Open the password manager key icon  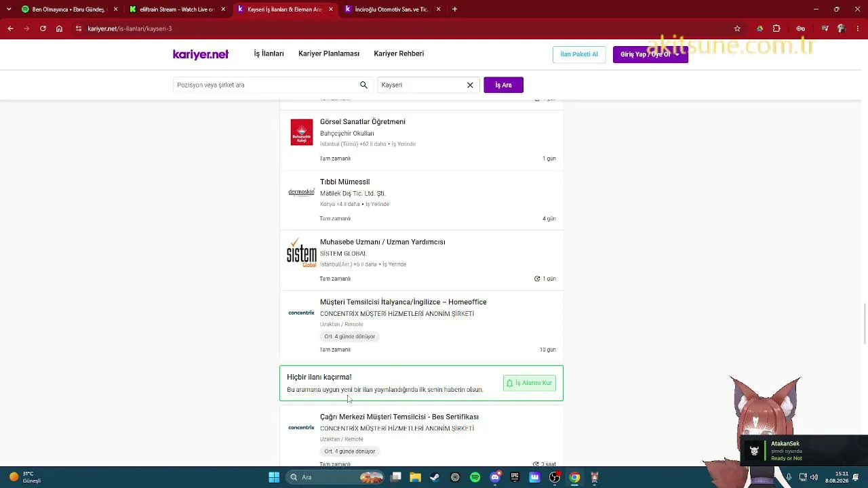click(x=800, y=28)
